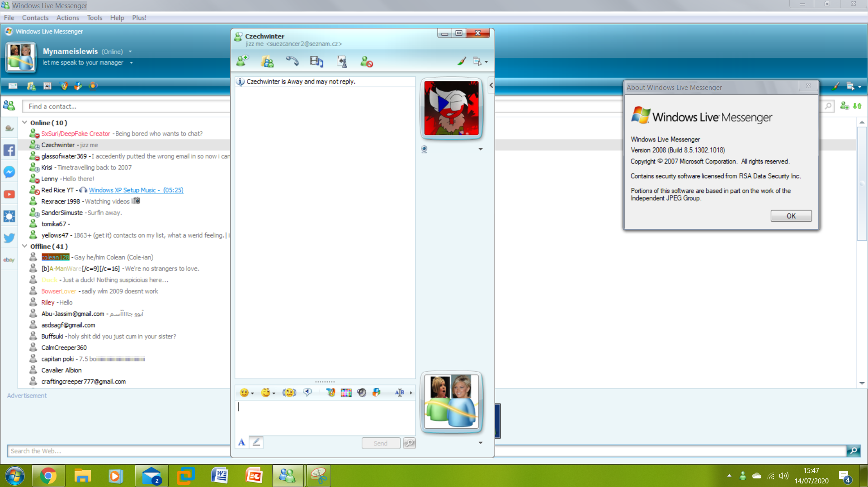Viewport: 868px width, 487px height.
Task: Open the status dropdown next to (Online)
Action: tap(130, 52)
